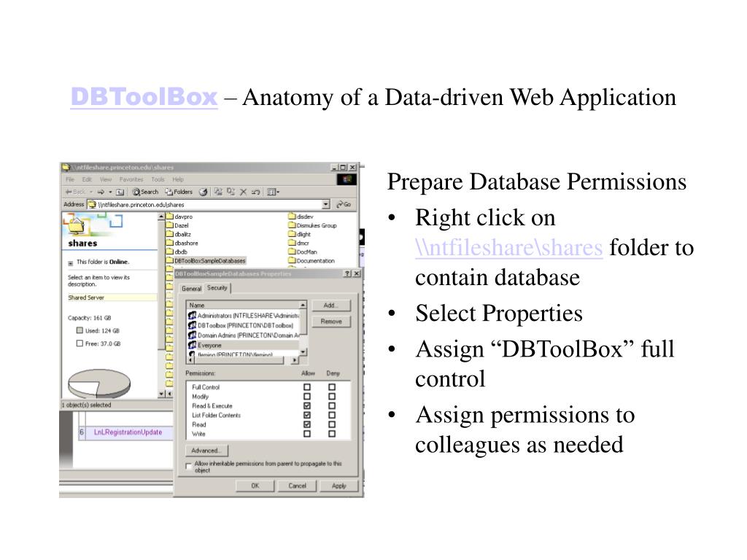Image resolution: width=747 pixels, height=560 pixels.
Task: Click Apply in Properties dialog
Action: click(x=338, y=486)
